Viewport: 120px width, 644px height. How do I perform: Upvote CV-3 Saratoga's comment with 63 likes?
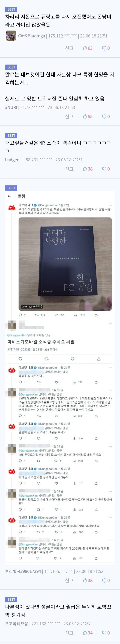tap(87, 48)
